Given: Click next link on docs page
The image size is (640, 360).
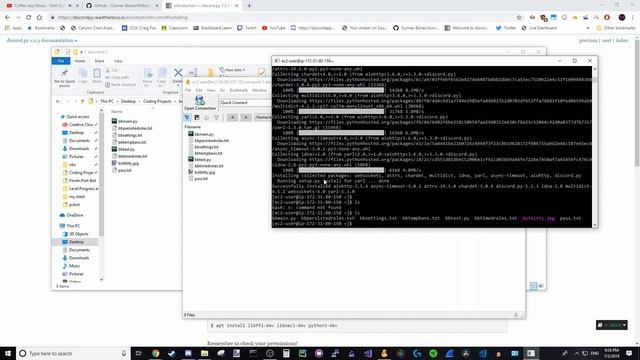Looking at the screenshot, I should (607, 40).
